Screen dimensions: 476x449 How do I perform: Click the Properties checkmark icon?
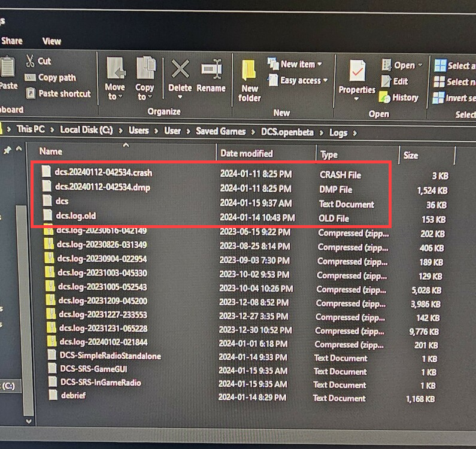[357, 71]
